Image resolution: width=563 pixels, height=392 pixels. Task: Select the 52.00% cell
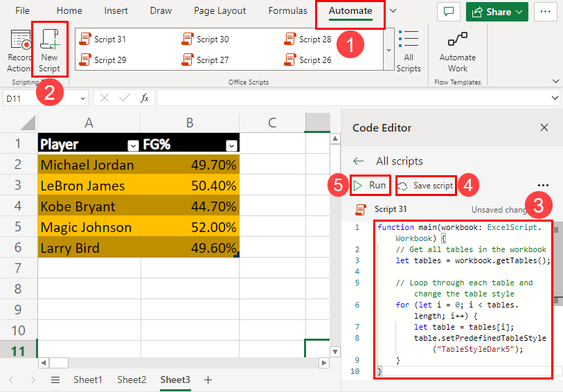pyautogui.click(x=190, y=227)
